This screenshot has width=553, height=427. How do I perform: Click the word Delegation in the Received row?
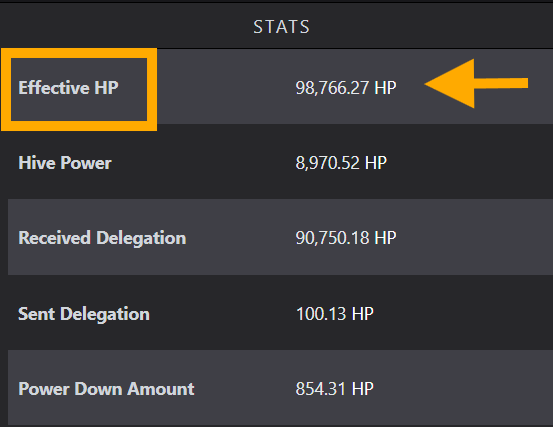(141, 238)
